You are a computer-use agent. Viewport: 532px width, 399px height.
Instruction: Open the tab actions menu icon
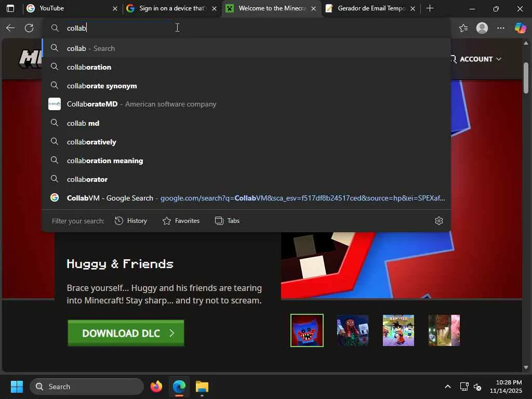10,8
